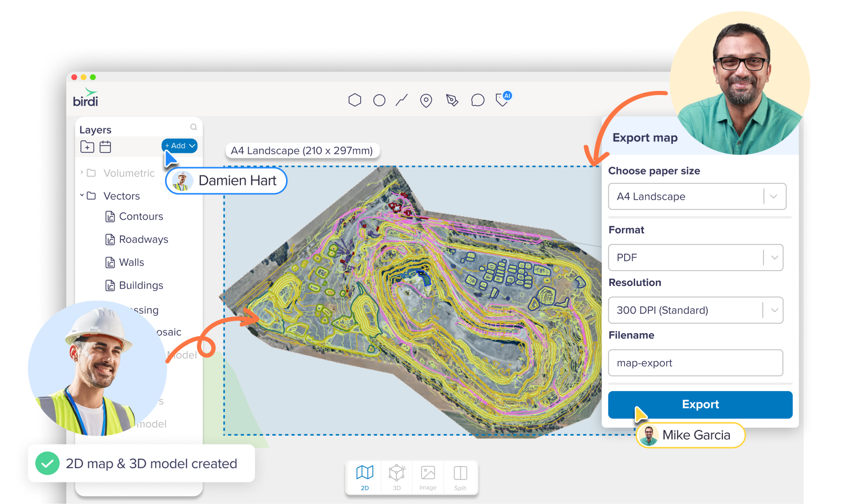Select the polygon drawing tool
867x504 pixels.
355,100
